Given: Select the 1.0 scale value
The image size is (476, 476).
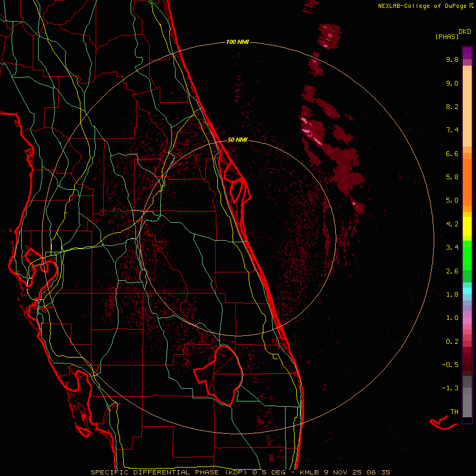Looking at the screenshot, I should tap(452, 318).
